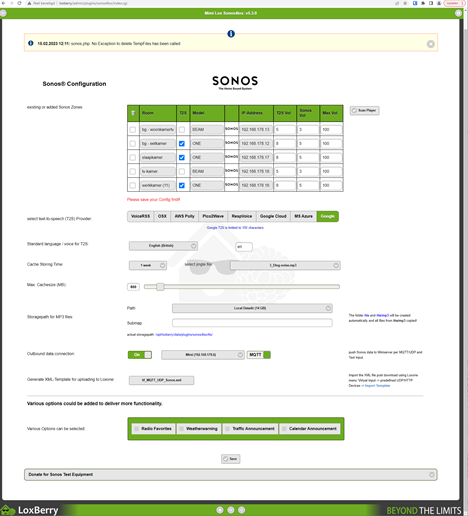
Task: Click the MQTT UDP Sonos XML template button
Action: pos(162,380)
